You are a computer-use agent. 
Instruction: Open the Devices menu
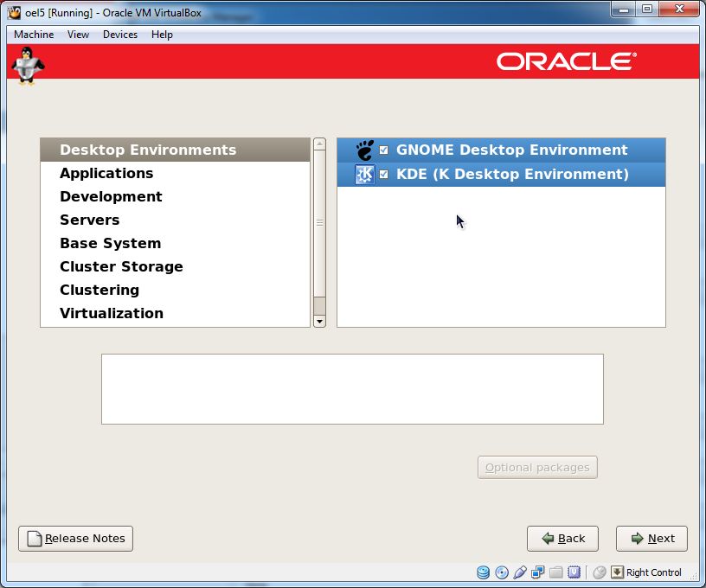(120, 35)
